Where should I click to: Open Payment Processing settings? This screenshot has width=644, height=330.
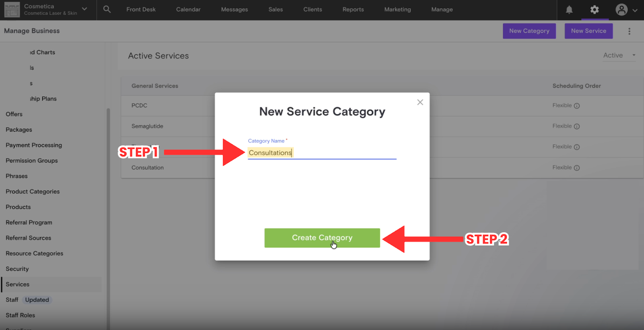click(34, 145)
